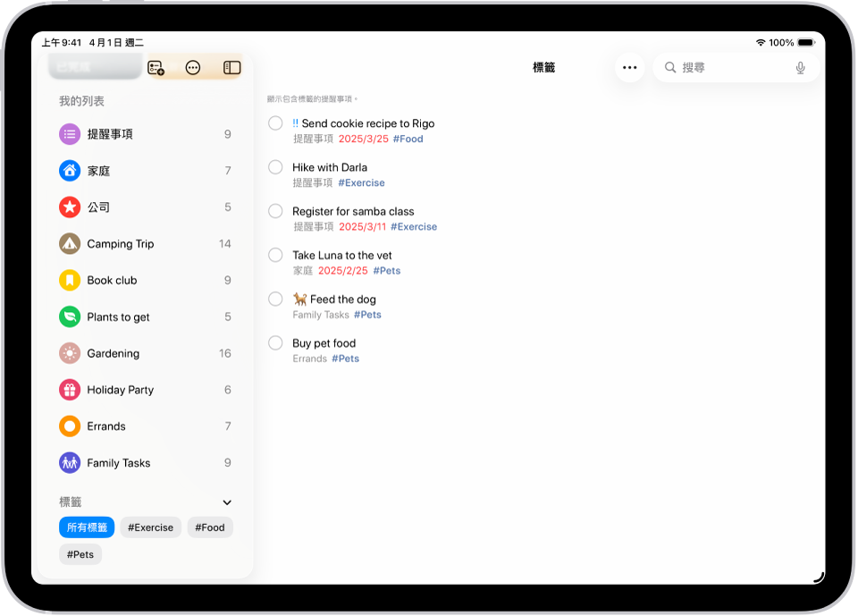Image resolution: width=858 pixels, height=616 pixels.
Task: Click the #Food tag on Rigo reminder
Action: tap(408, 139)
